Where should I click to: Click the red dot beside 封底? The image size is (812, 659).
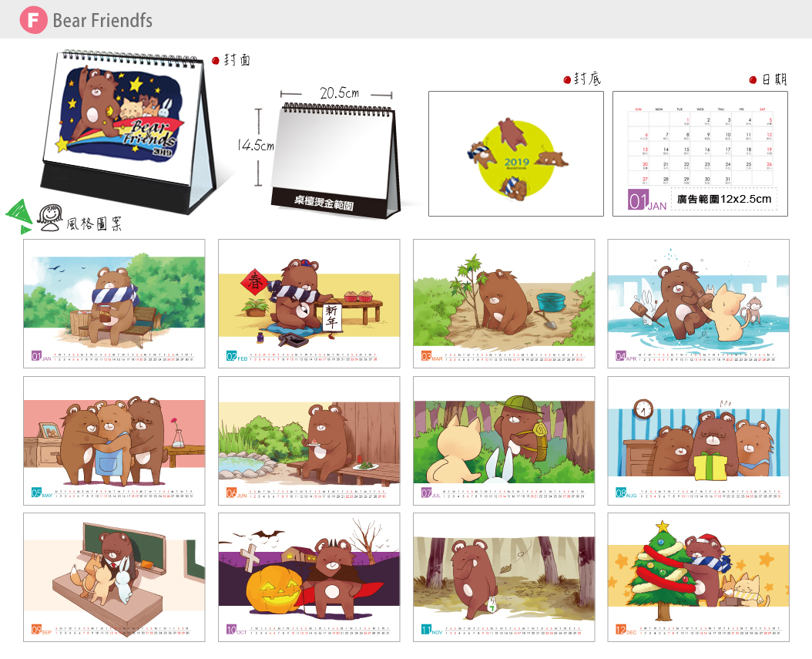coord(567,80)
